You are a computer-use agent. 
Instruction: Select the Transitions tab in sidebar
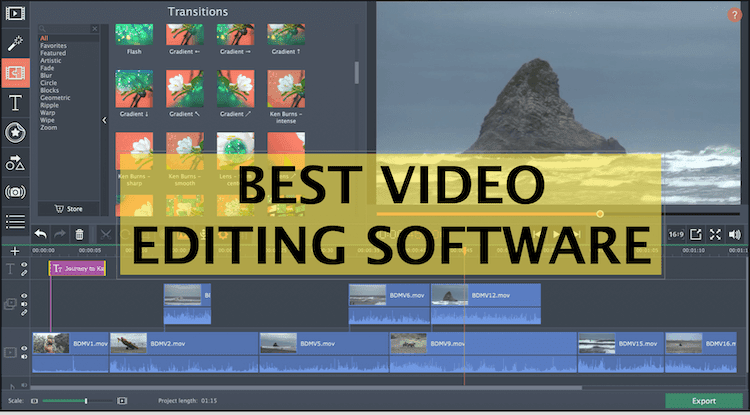[x=15, y=73]
